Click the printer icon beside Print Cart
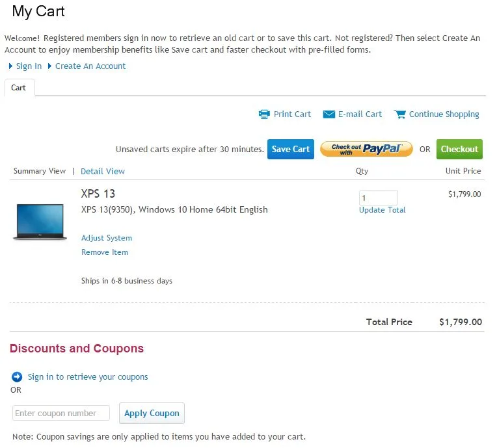Viewport: 497px width, 448px height. tap(264, 114)
